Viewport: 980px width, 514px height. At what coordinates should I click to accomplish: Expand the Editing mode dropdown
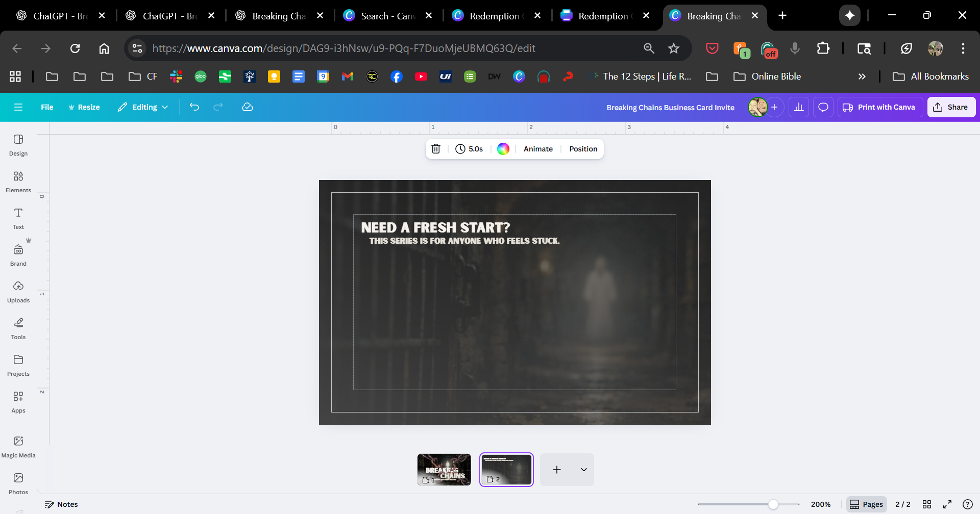tap(143, 107)
